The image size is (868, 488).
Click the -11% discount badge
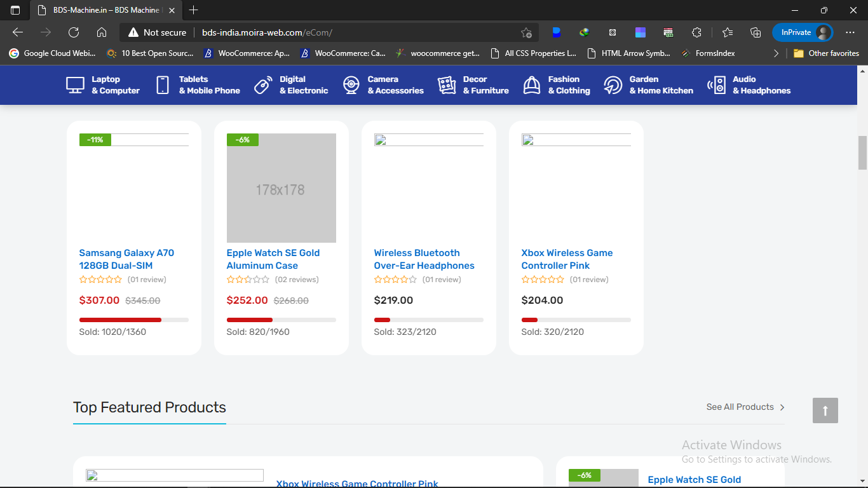click(95, 140)
